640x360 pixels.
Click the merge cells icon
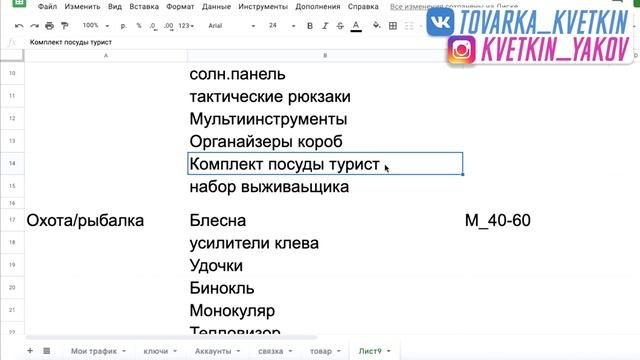(x=409, y=26)
